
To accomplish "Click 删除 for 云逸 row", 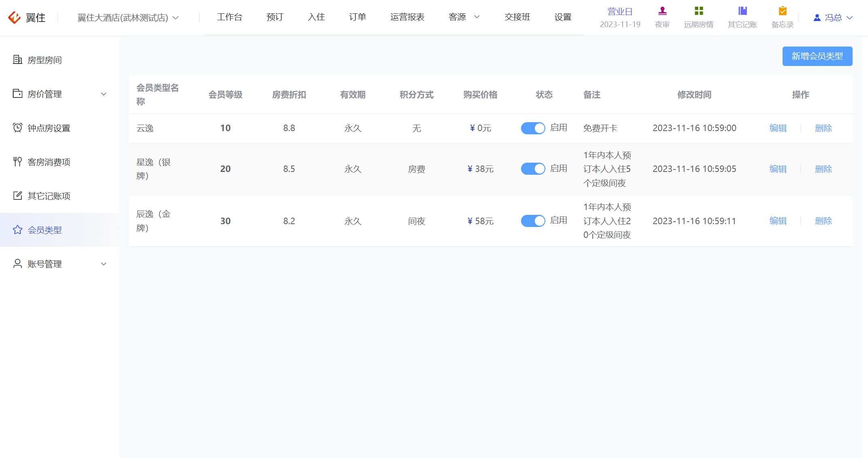I will 823,128.
